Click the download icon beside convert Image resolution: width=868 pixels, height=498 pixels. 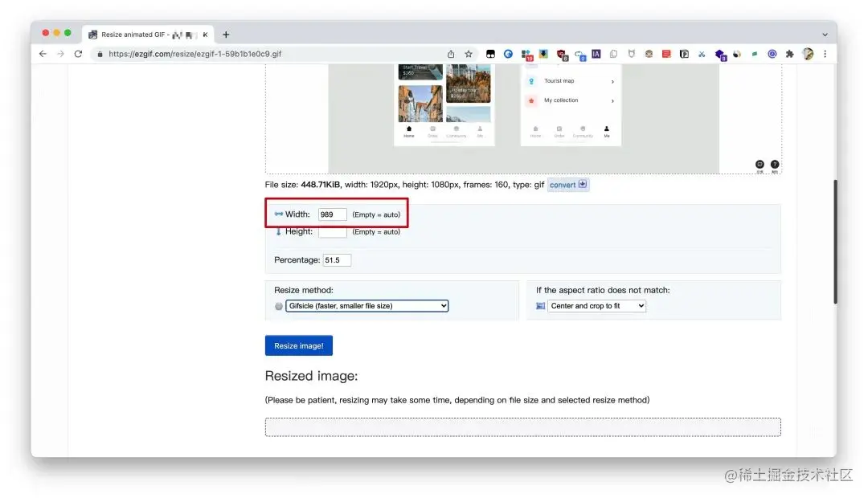pos(583,184)
